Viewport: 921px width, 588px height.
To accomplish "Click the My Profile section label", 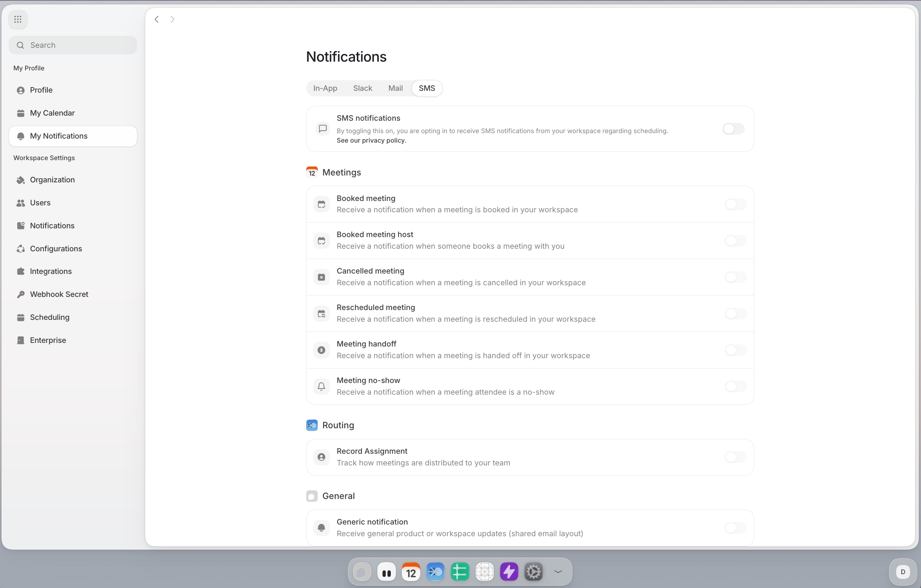I will point(29,68).
